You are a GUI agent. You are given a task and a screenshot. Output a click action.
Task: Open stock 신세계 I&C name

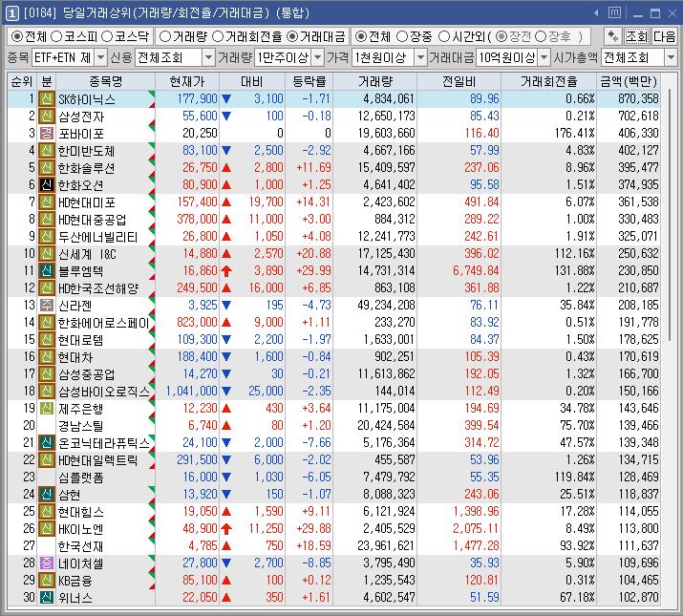87,254
